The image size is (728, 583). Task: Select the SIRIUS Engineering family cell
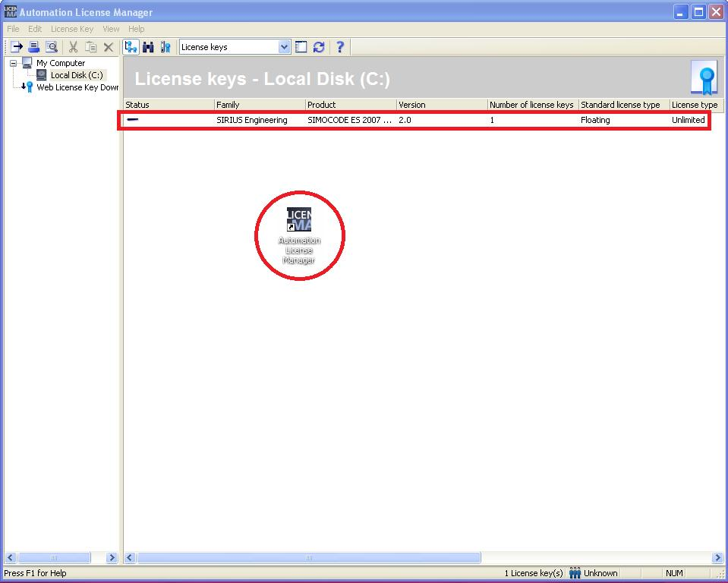[x=251, y=120]
